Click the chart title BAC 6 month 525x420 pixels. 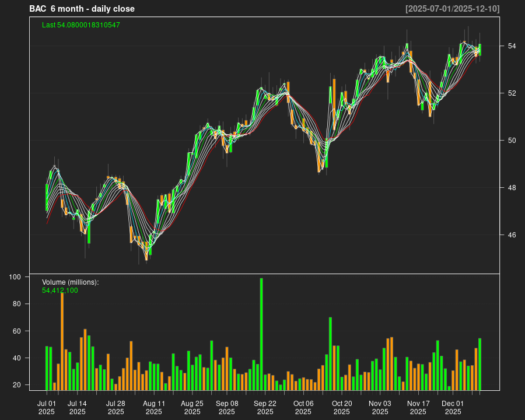[x=82, y=9]
